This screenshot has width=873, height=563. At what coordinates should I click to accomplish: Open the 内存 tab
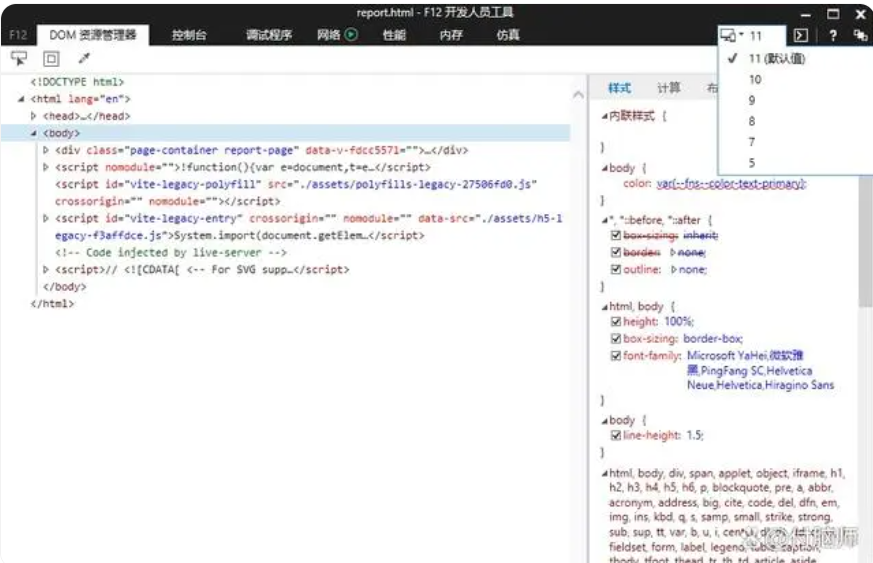pos(451,35)
